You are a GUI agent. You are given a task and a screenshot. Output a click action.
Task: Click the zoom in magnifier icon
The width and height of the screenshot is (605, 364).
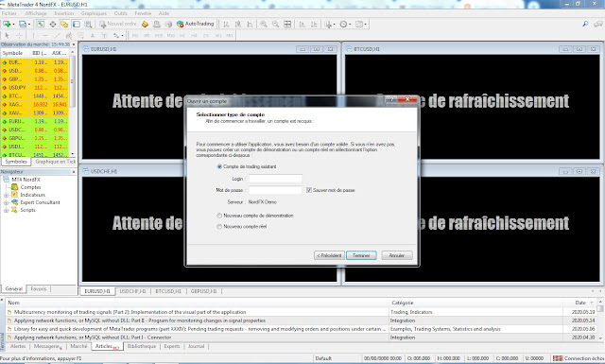click(264, 24)
